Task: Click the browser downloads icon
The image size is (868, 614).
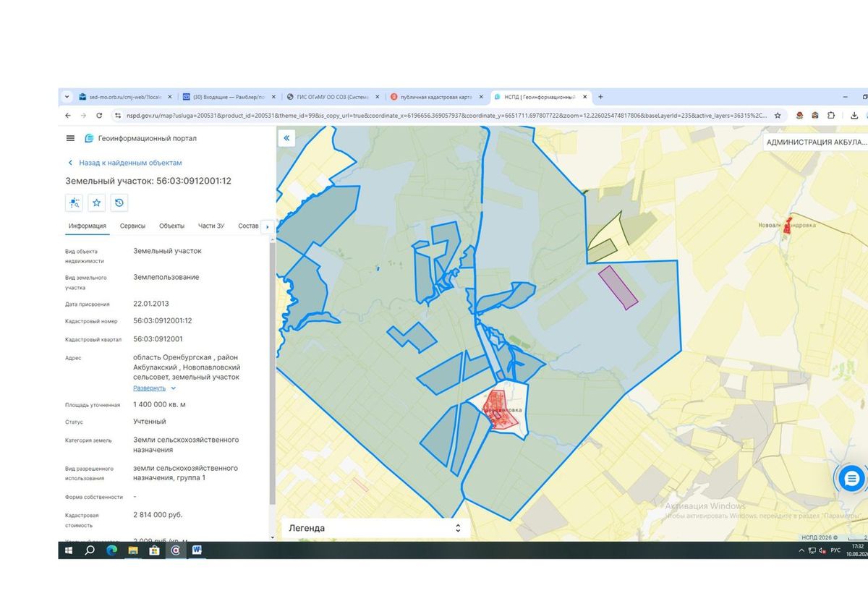Action: tap(854, 115)
